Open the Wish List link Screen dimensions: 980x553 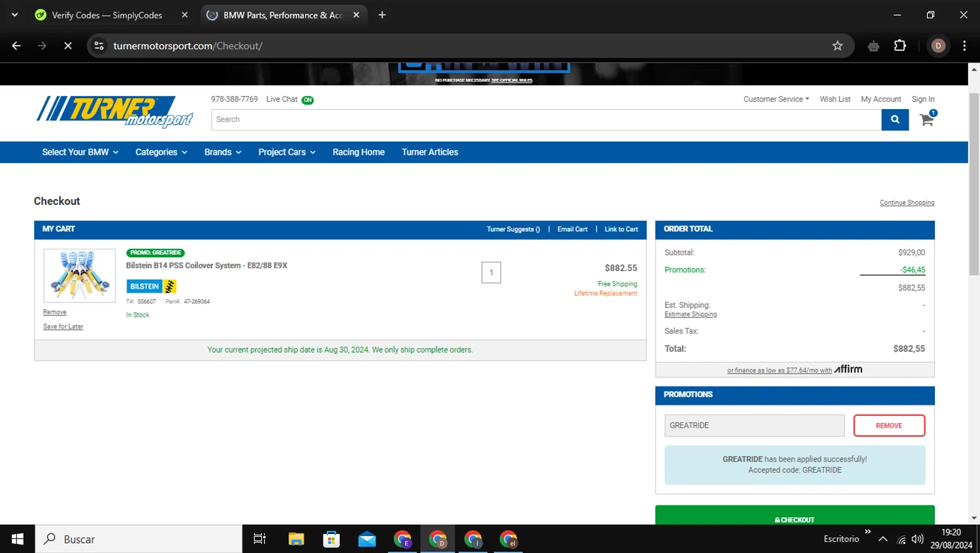(x=835, y=99)
